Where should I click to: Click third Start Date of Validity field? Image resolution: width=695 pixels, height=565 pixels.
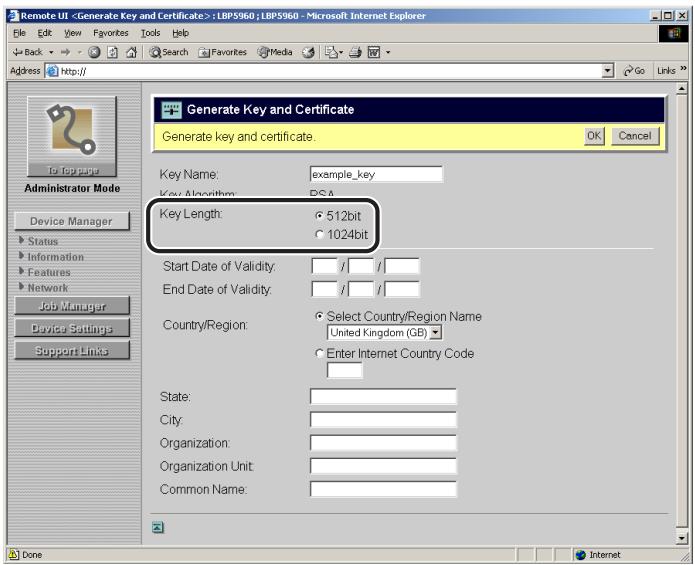(402, 266)
